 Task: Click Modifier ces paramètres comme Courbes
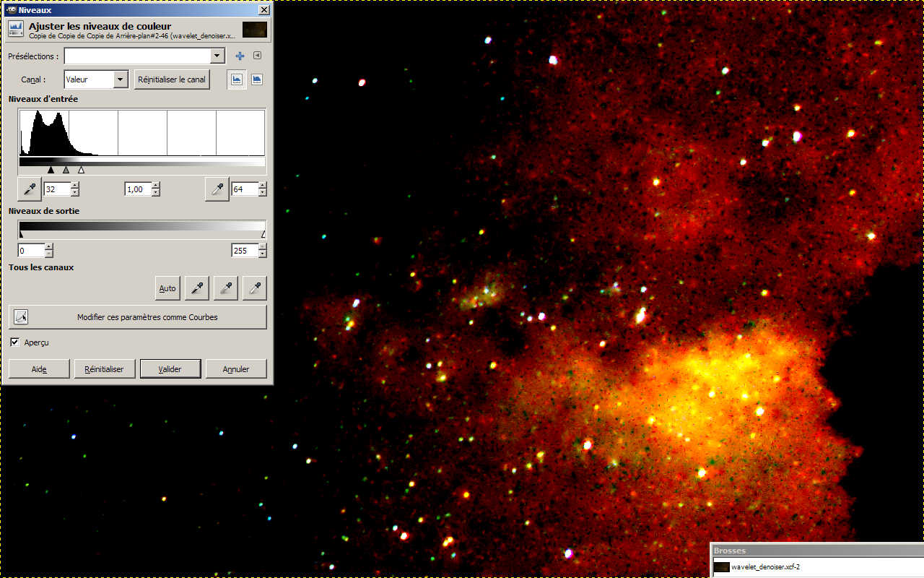[137, 317]
